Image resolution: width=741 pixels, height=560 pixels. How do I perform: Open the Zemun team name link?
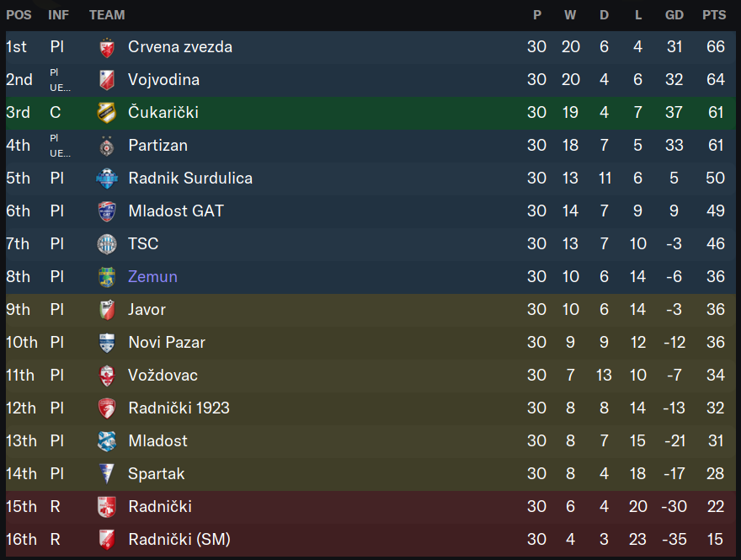152,277
